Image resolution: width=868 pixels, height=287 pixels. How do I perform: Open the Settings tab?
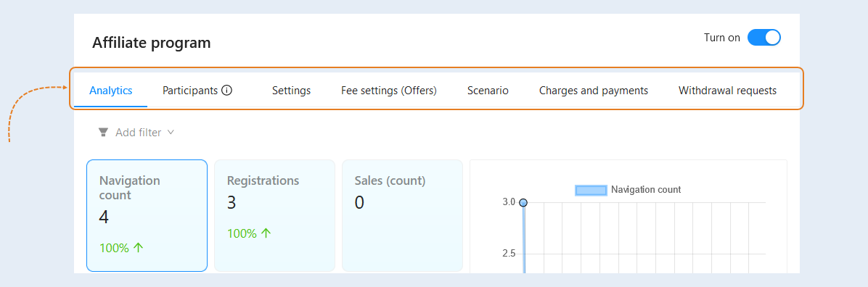(x=291, y=91)
